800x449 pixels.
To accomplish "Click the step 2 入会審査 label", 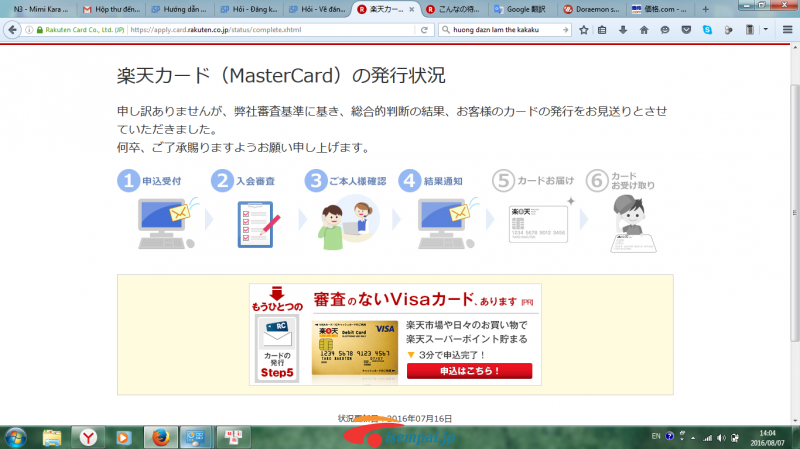I will coord(255,181).
